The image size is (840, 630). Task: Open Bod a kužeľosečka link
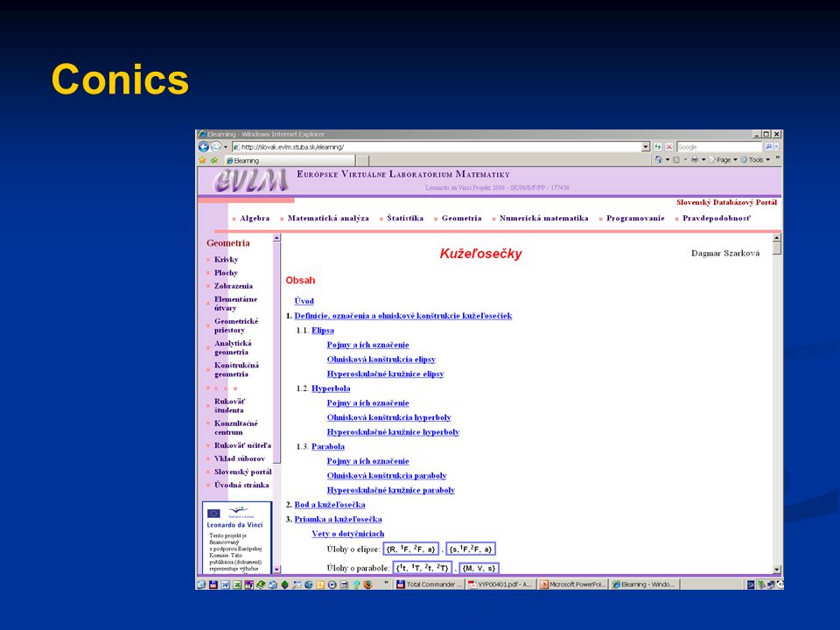coord(330,505)
